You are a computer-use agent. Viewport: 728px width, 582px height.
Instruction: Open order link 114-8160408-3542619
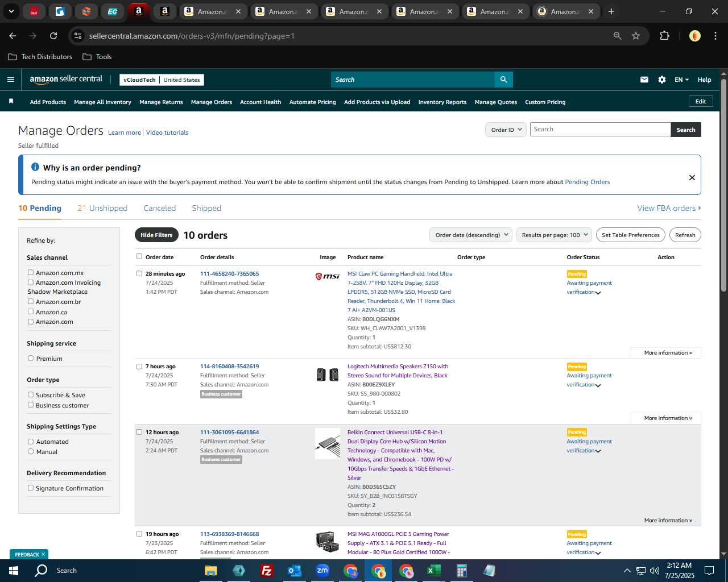tap(229, 366)
